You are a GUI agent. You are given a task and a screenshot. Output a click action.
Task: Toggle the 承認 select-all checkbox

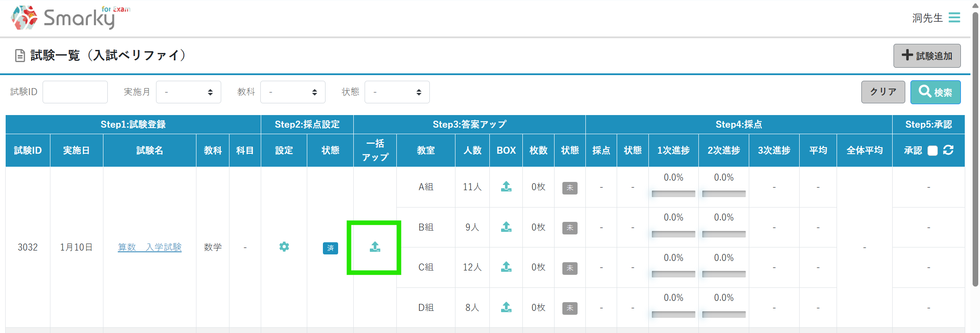[x=933, y=151]
